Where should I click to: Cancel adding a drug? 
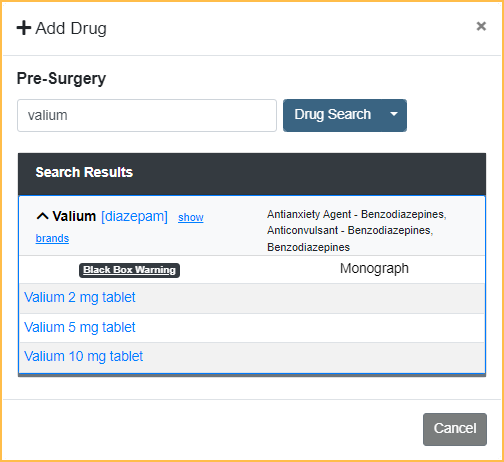455,429
